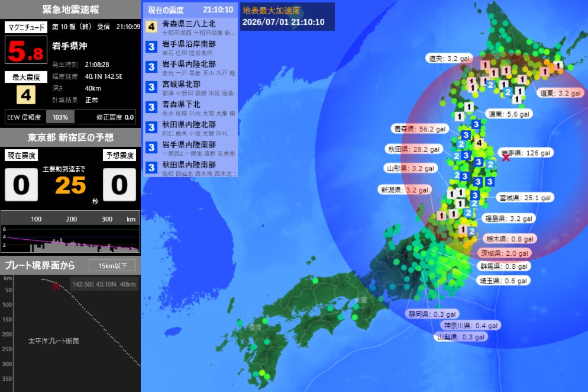
Task: Click the 緊急地震速報 title header
Action: 70,9
